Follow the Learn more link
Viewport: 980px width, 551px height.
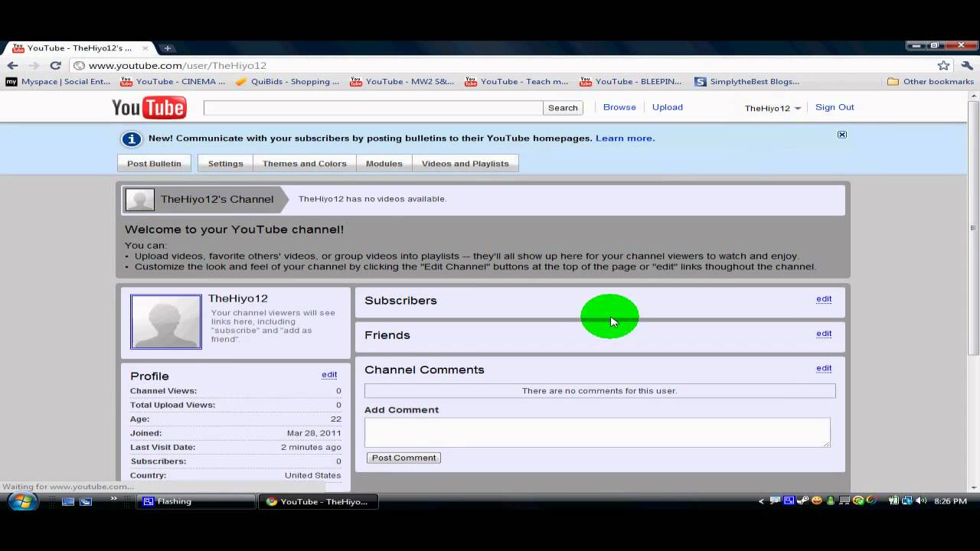click(x=624, y=139)
